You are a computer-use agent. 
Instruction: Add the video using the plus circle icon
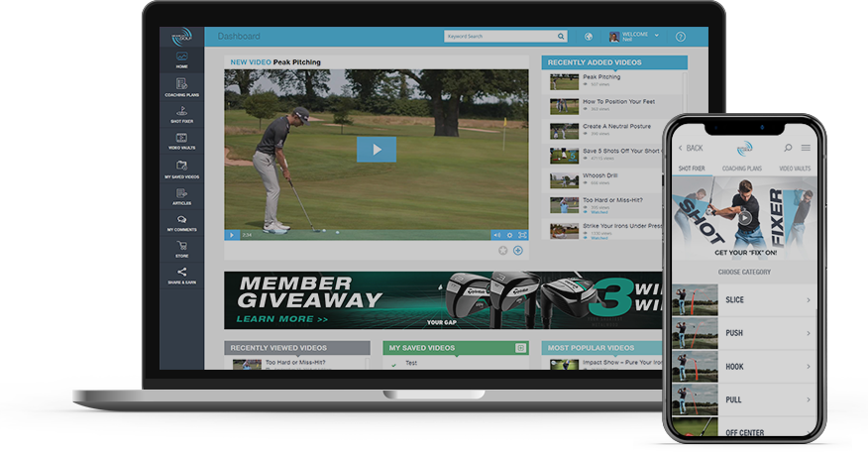(517, 251)
